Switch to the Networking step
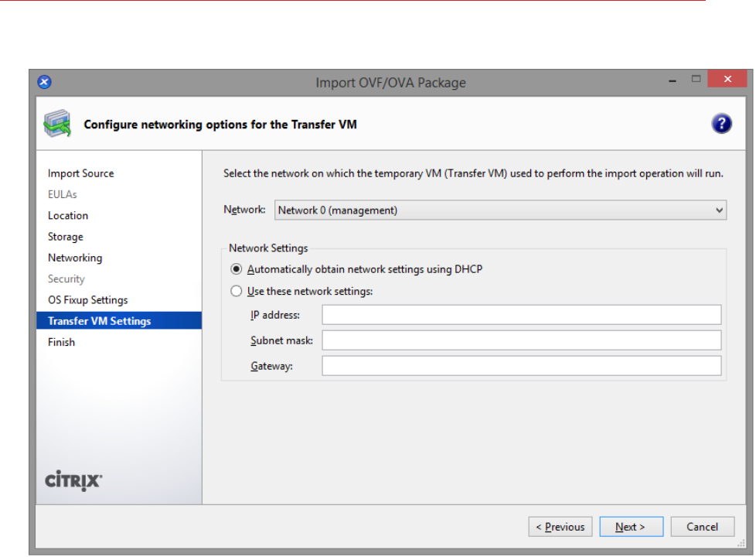 click(75, 258)
